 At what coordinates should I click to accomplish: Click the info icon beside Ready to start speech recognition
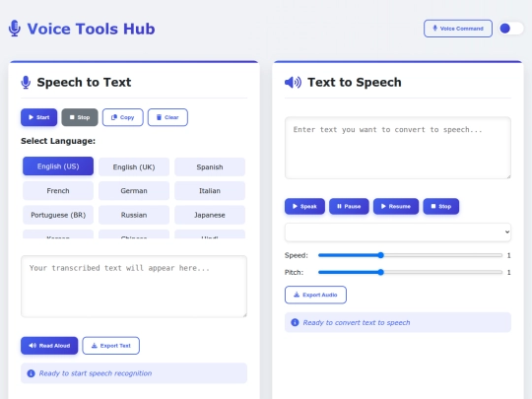tap(31, 373)
